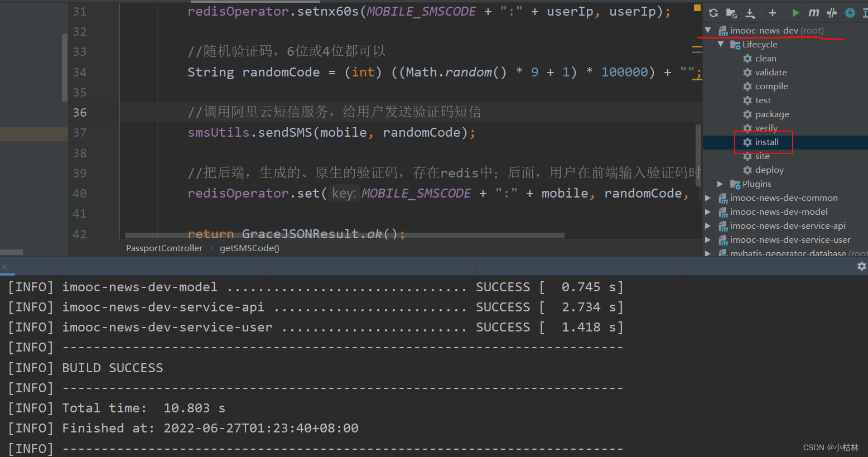The image size is (868, 457).
Task: Expand the Plugins node
Action: point(720,184)
